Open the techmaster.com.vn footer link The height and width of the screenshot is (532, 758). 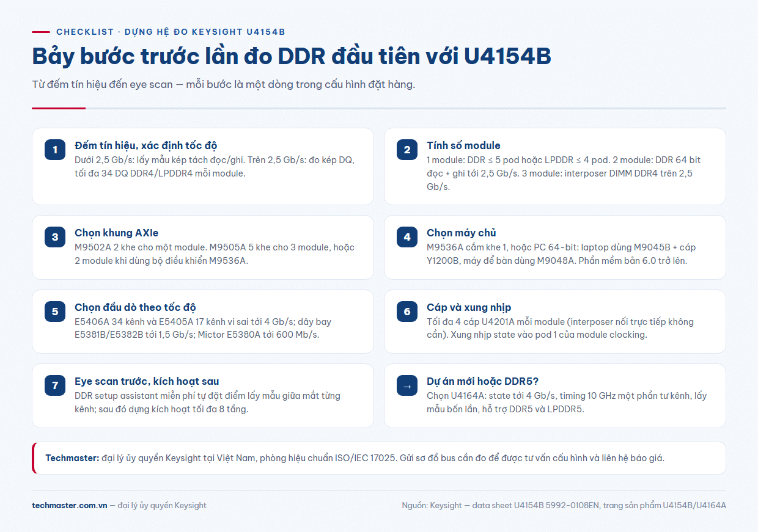(70, 505)
